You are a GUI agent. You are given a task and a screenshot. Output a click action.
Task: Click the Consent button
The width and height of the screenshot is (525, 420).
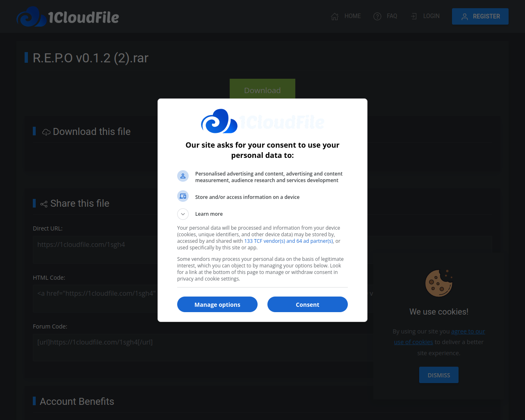pos(308,304)
